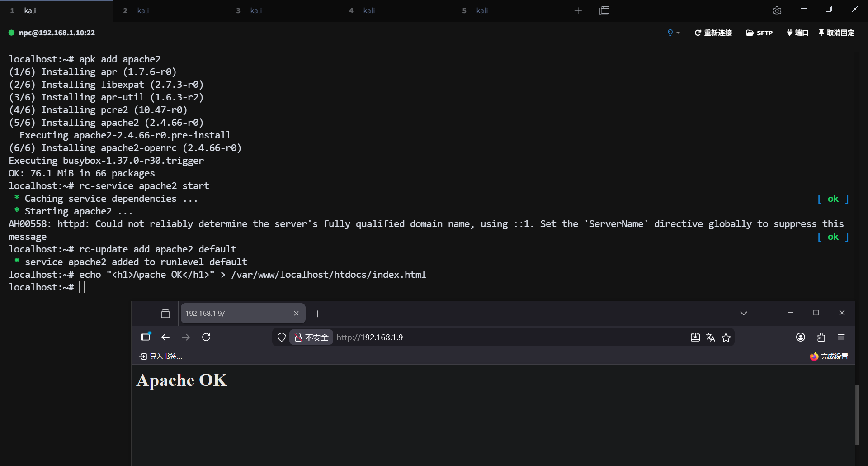Open the SFTP file transfer button

coord(759,33)
